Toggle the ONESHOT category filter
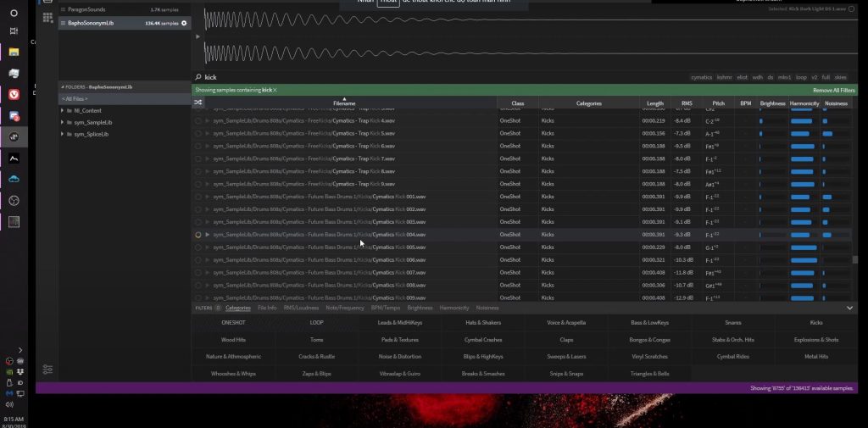The image size is (868, 428). [233, 322]
